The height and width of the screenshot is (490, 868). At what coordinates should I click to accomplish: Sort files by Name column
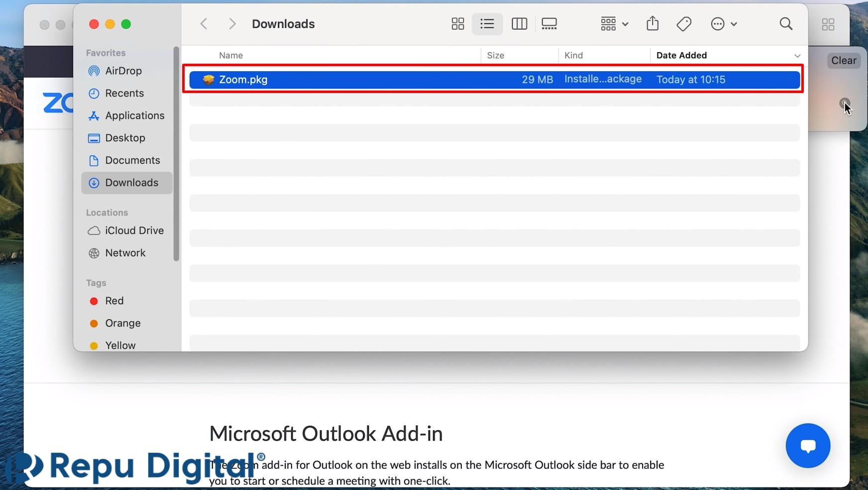click(231, 55)
